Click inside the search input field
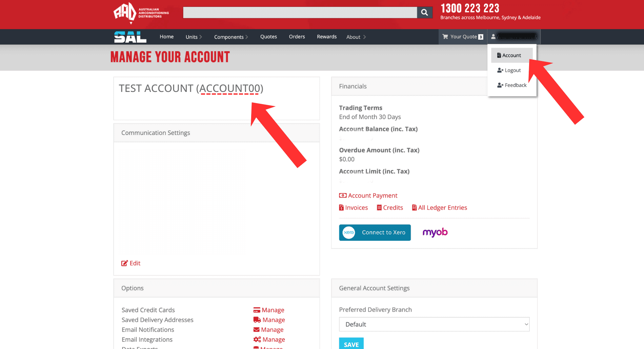 (300, 12)
